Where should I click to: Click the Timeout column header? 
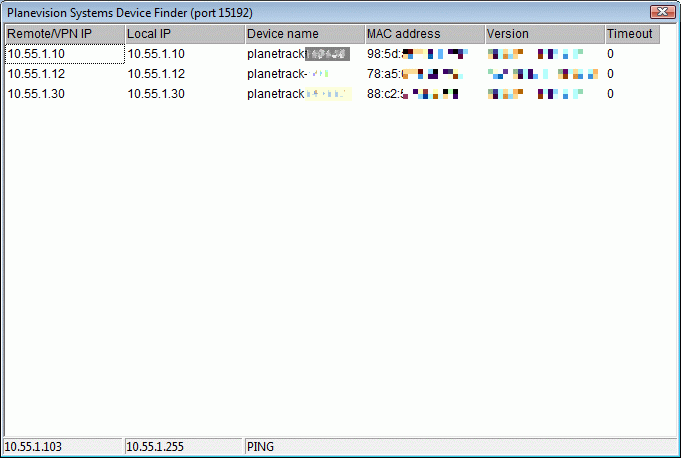(x=633, y=34)
